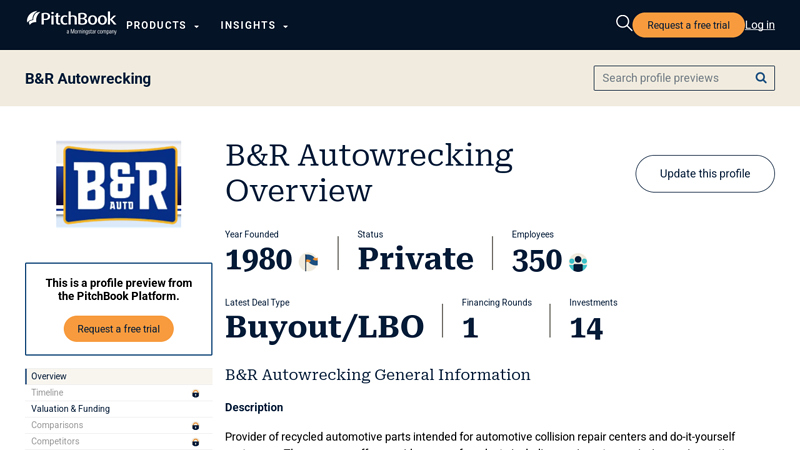Click the Financing Rounds value 1

(x=470, y=328)
